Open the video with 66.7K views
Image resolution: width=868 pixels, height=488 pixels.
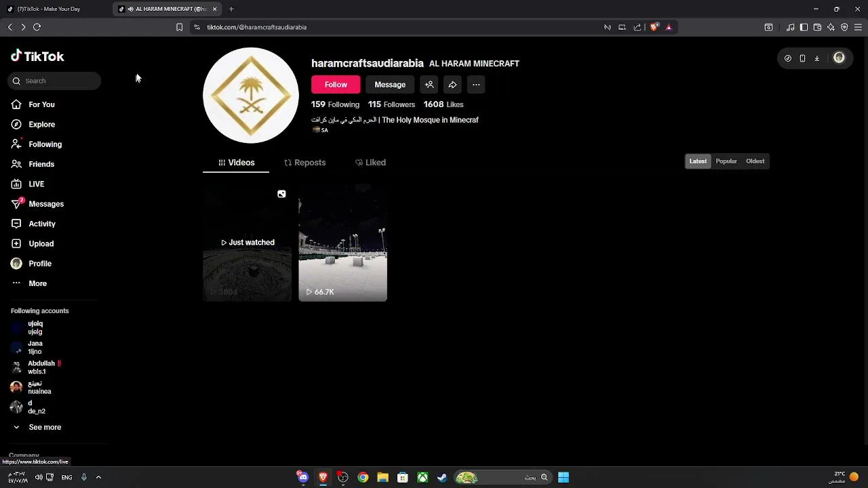pyautogui.click(x=342, y=243)
